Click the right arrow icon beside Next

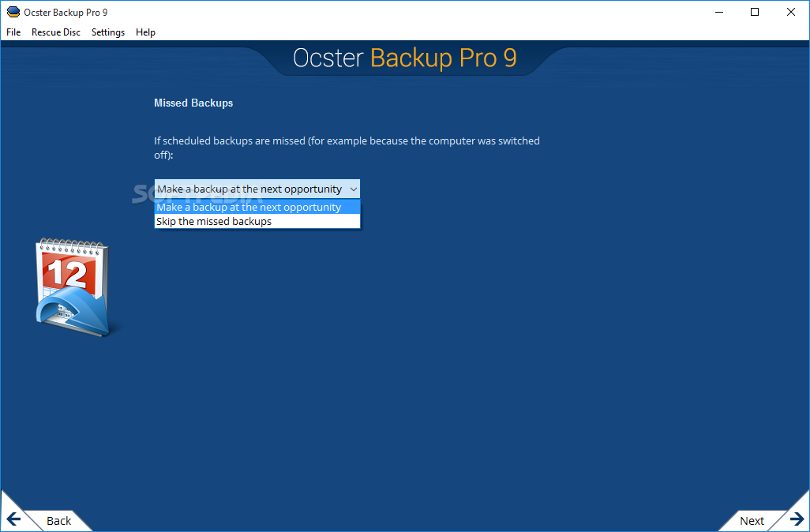(797, 519)
